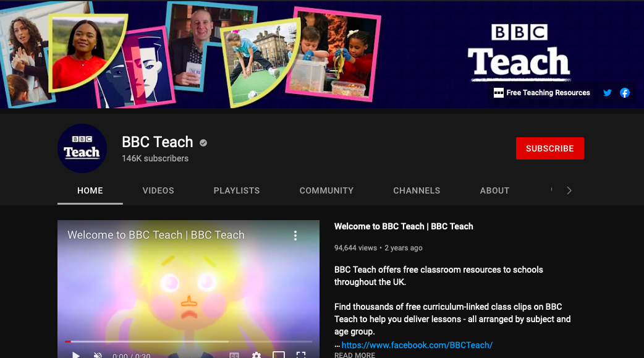The image size is (644, 358).
Task: Seek using the video progress bar
Action: [x=189, y=341]
